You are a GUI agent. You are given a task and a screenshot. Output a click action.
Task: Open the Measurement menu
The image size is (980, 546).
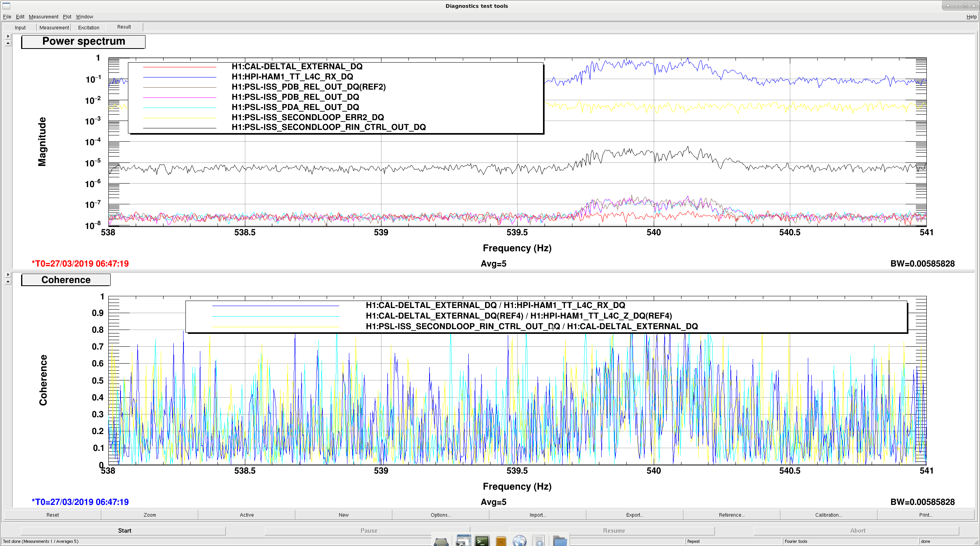(x=43, y=17)
